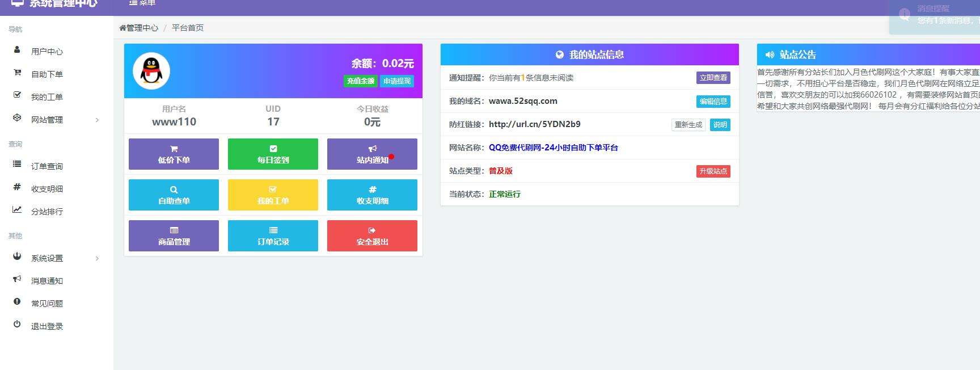
Task: Click the 分站排行 chart icon
Action: coord(17,210)
